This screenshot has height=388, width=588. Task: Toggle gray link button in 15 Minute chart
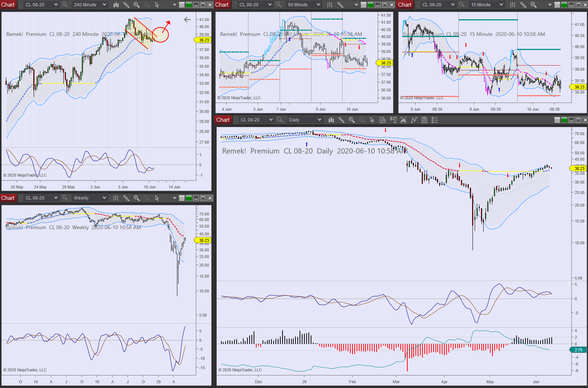click(x=557, y=5)
